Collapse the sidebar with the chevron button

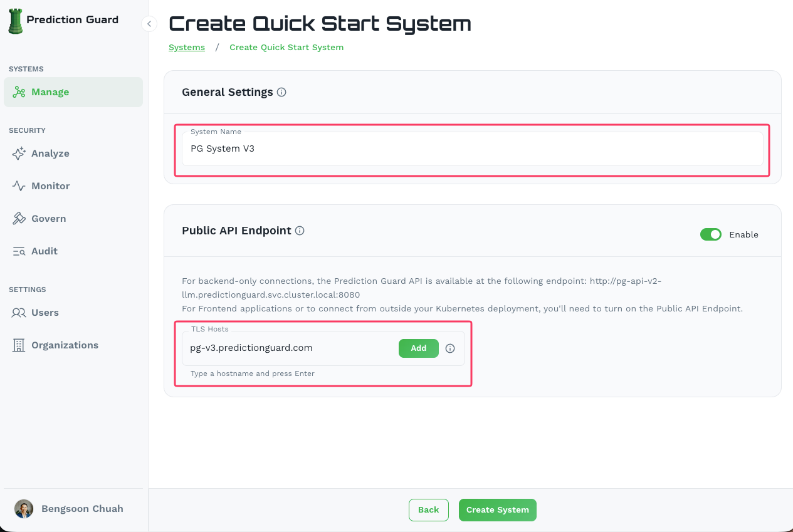coord(149,23)
